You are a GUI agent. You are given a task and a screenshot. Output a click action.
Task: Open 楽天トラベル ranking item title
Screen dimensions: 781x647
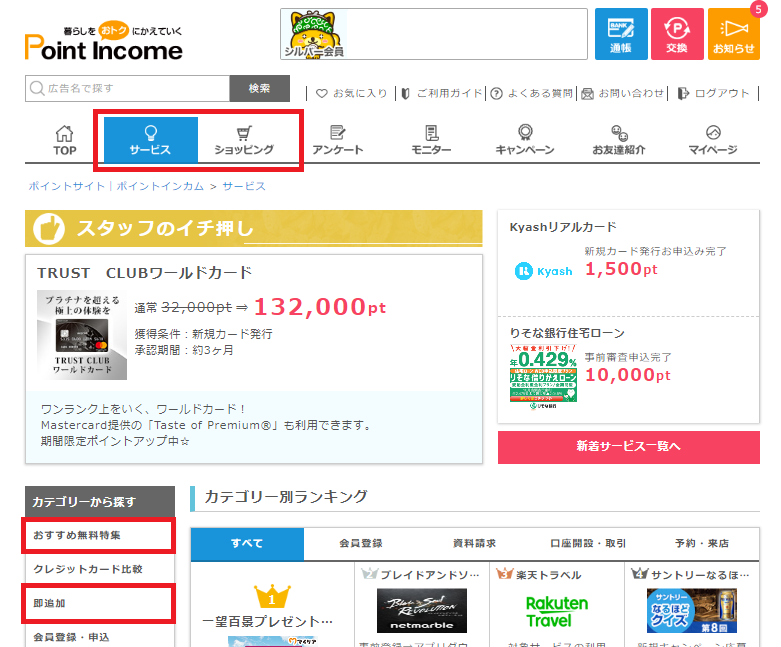[548, 575]
